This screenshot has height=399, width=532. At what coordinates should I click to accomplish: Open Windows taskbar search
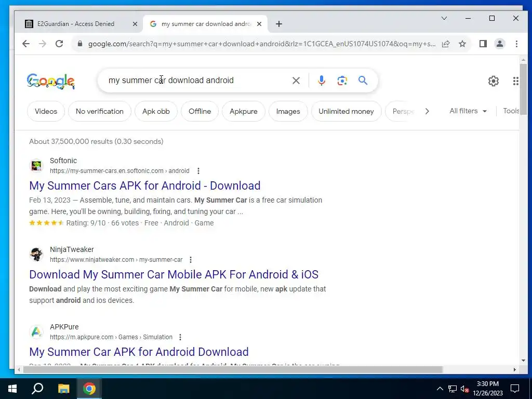pyautogui.click(x=37, y=389)
